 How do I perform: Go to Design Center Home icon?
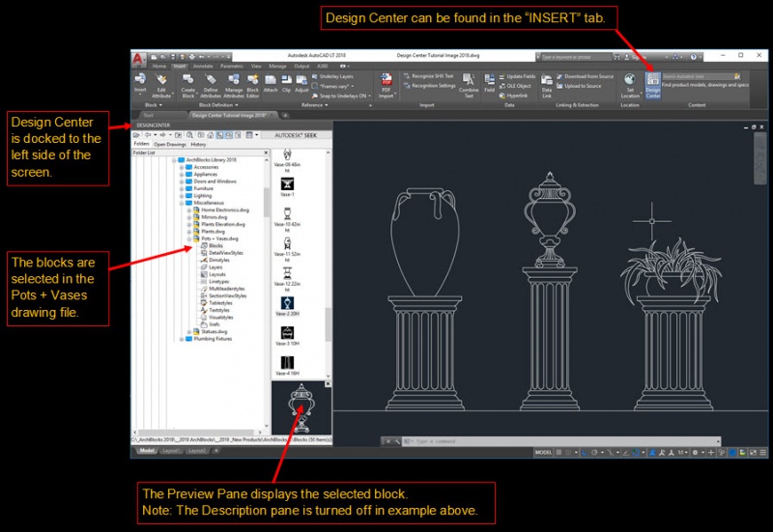click(210, 135)
